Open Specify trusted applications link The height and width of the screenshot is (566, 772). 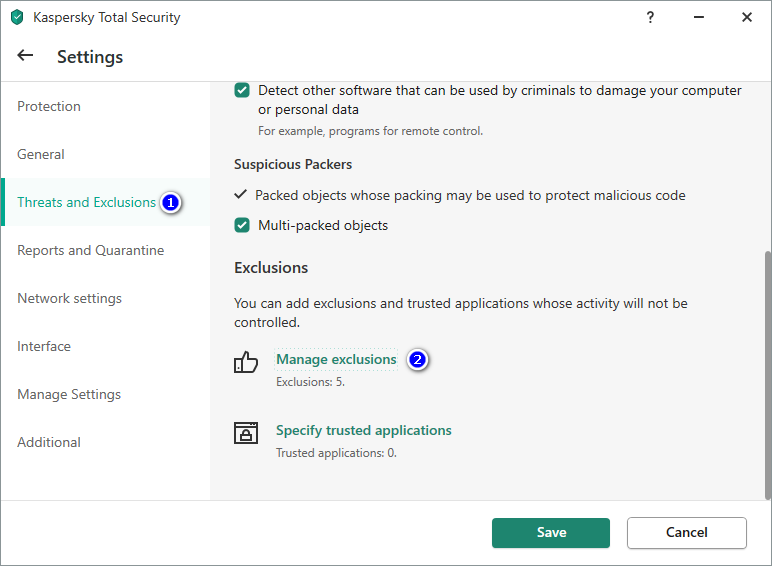click(363, 430)
